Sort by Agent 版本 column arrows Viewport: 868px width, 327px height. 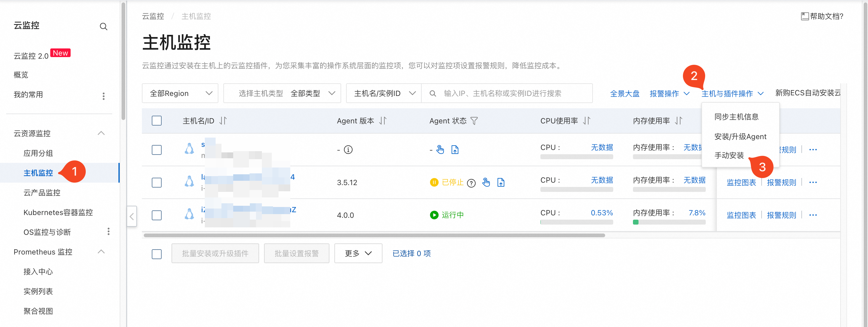point(382,121)
